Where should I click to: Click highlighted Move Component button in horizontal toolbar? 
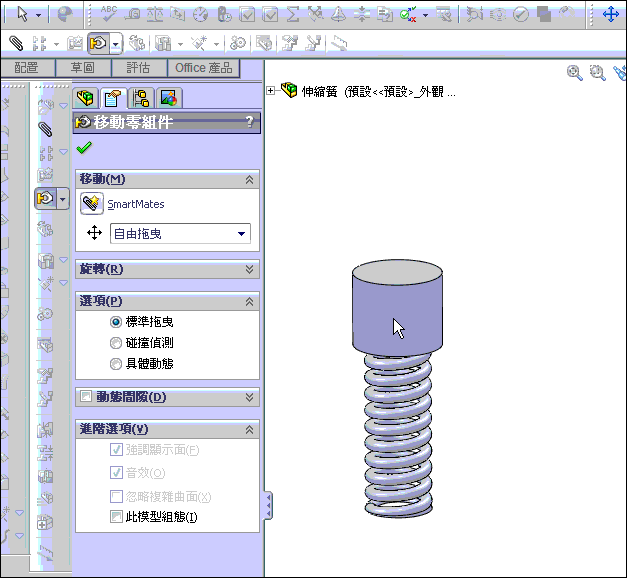[x=98, y=43]
